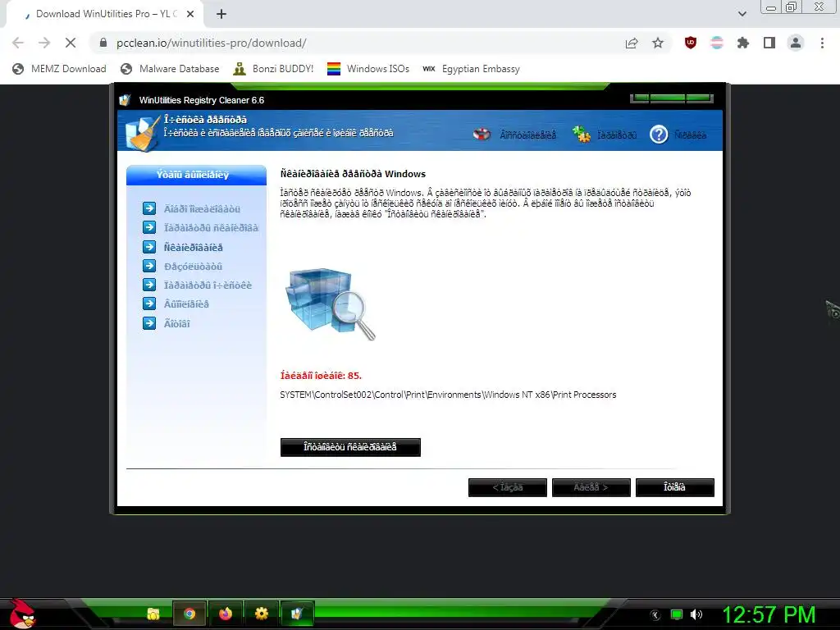Click the blue question mark help icon
Image resolution: width=840 pixels, height=630 pixels.
pos(659,134)
